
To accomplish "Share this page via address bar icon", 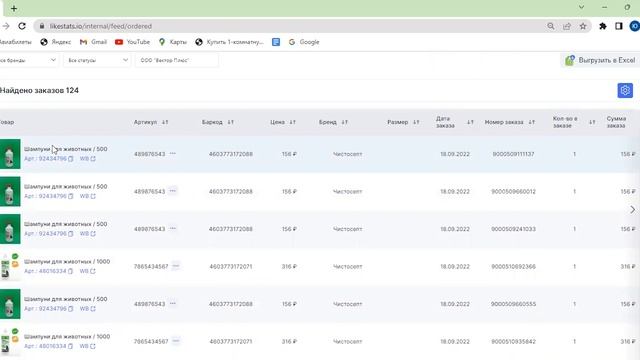I will pyautogui.click(x=567, y=26).
